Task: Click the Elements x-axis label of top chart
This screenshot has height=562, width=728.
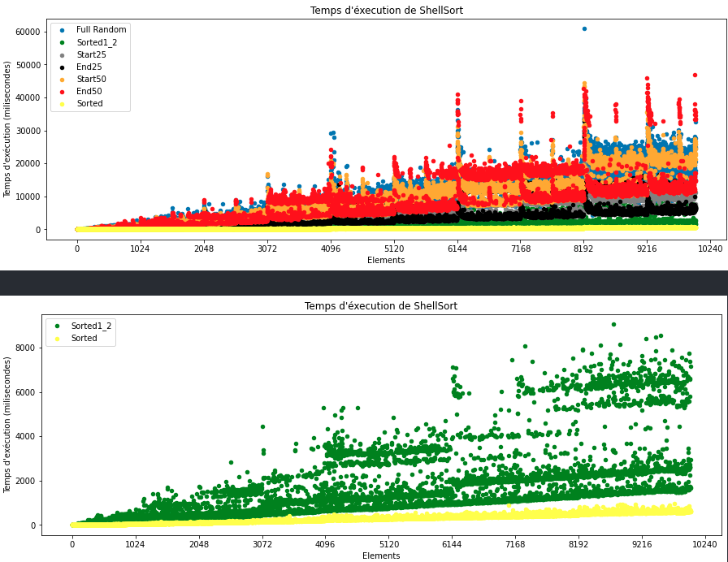Action: pyautogui.click(x=386, y=261)
